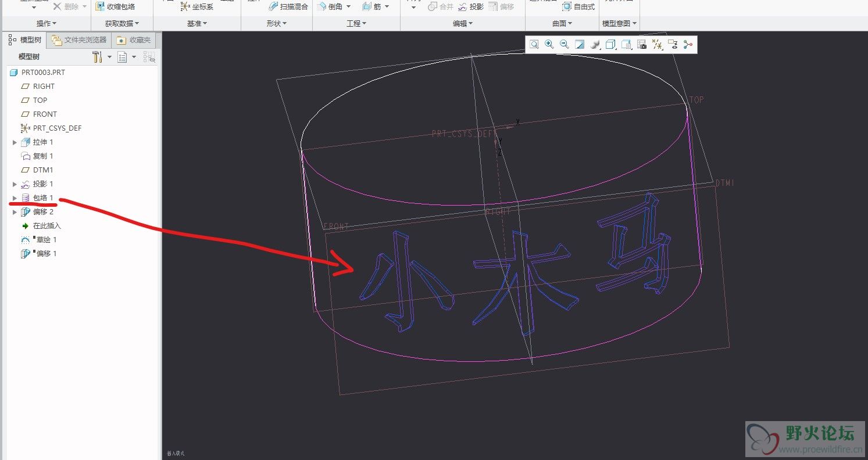This screenshot has width=868, height=460.
Task: Click the Zoom Out magnifier icon
Action: [564, 44]
